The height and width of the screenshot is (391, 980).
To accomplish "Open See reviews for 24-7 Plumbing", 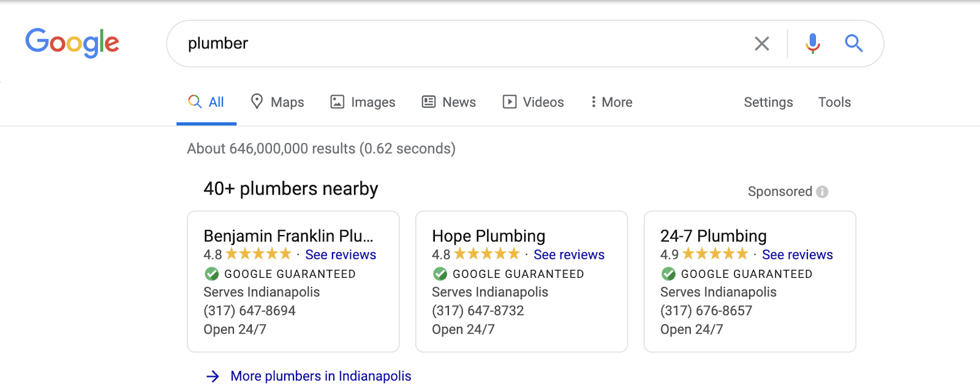I will tap(797, 255).
